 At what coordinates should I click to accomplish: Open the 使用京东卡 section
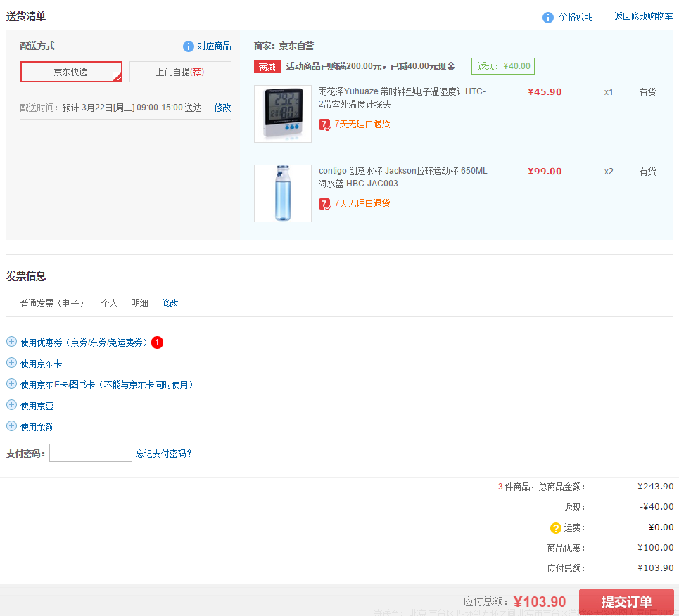41,364
